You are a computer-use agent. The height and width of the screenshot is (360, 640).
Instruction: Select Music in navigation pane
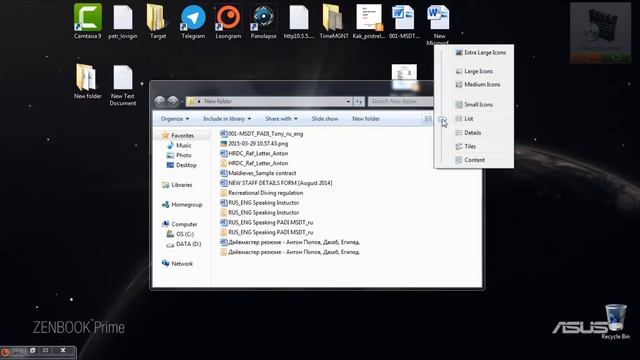[179, 145]
